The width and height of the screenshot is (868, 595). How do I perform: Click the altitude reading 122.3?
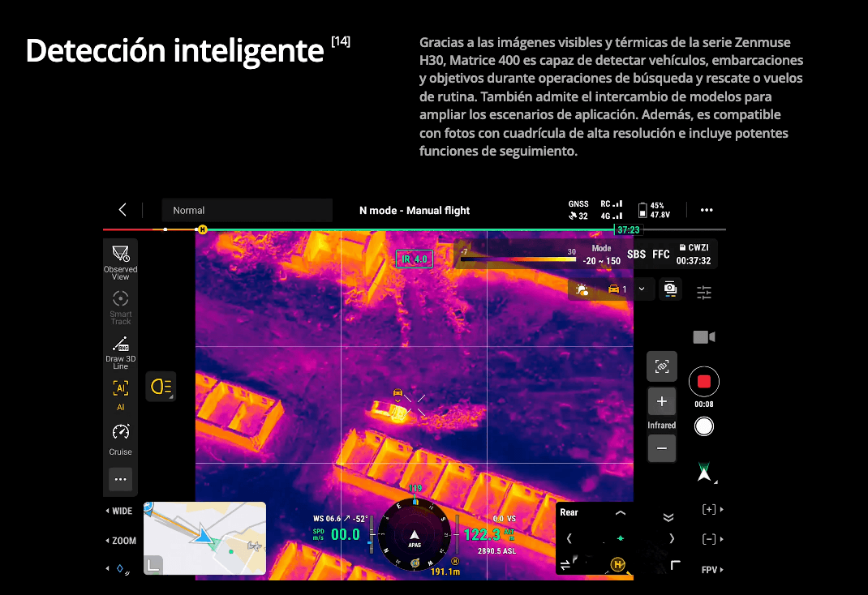click(482, 534)
